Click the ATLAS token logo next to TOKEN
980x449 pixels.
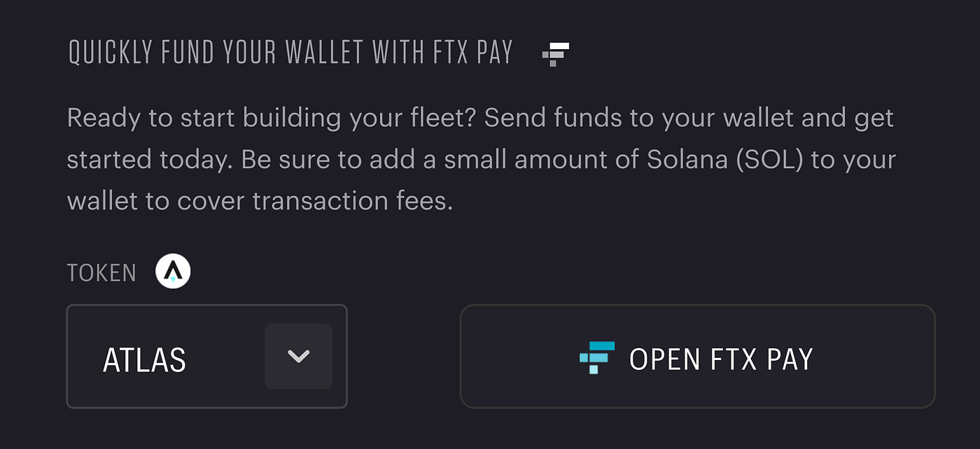coord(171,270)
